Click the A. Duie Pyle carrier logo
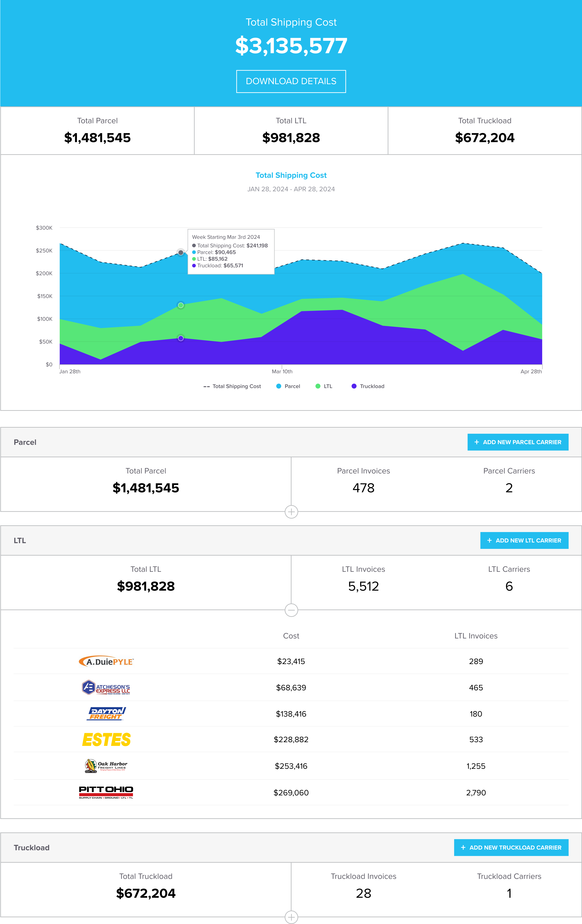This screenshot has height=924, width=582. point(106,661)
